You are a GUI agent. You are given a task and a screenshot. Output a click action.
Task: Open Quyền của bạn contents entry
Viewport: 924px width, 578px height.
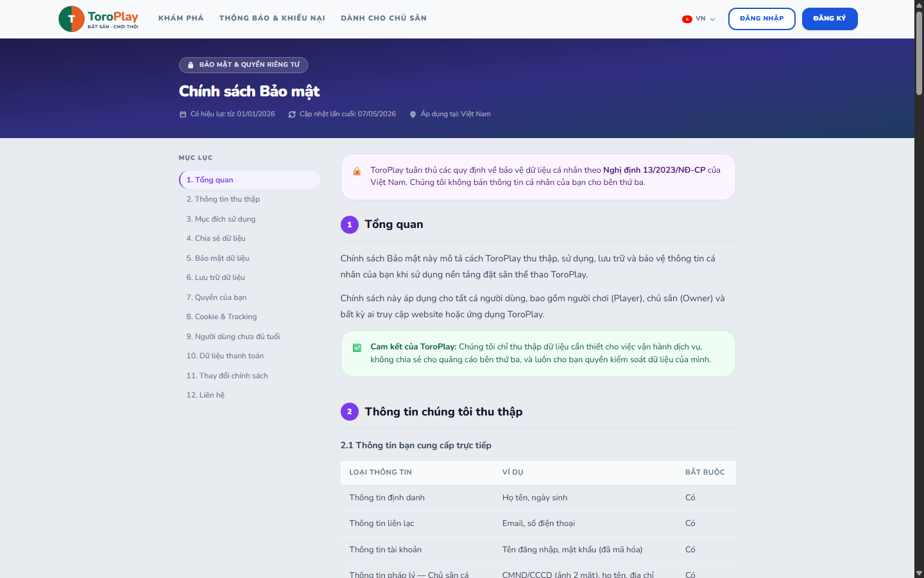(216, 297)
